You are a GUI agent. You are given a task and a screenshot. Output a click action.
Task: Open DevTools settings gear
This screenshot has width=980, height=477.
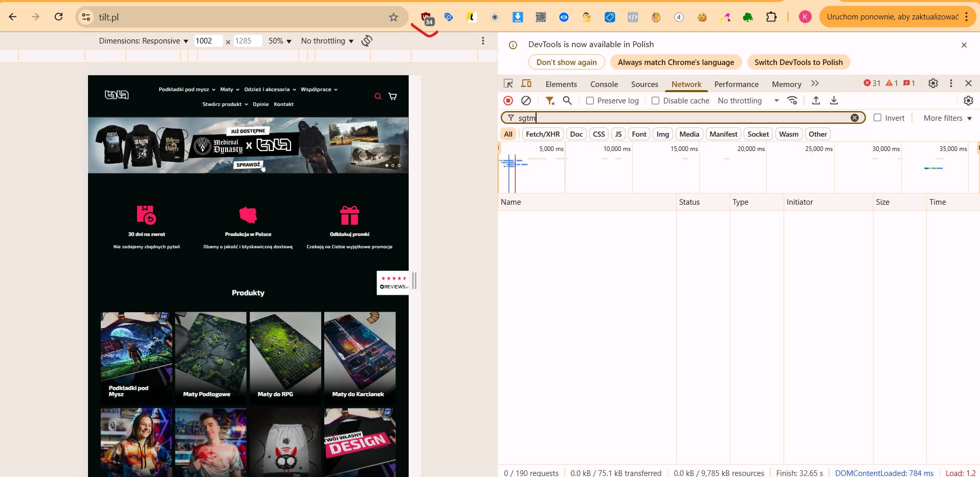pyautogui.click(x=933, y=83)
